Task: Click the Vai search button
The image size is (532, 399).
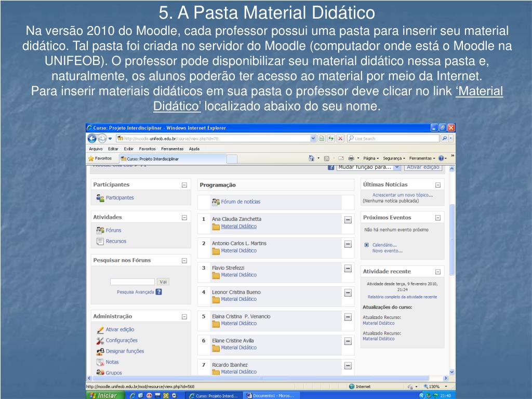Action: pos(163,282)
